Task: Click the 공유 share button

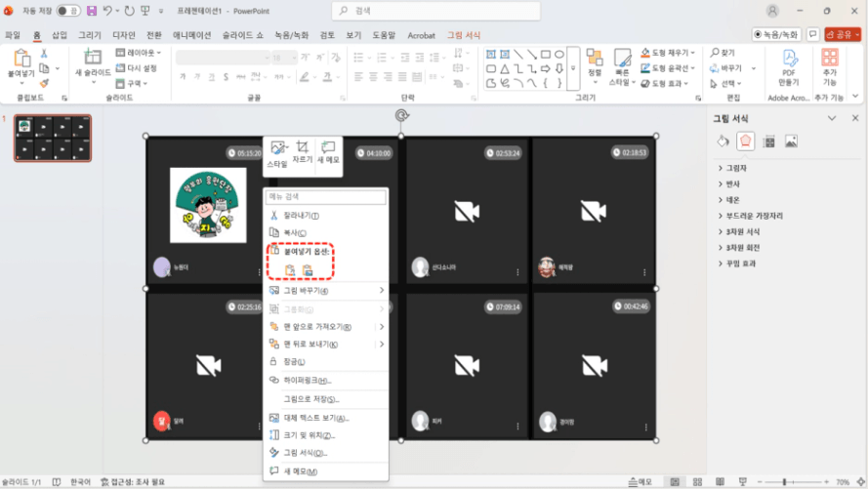Action: pyautogui.click(x=843, y=34)
